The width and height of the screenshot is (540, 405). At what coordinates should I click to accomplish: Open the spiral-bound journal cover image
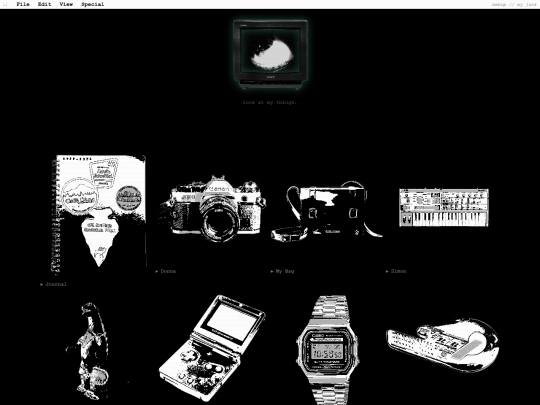[x=98, y=214]
